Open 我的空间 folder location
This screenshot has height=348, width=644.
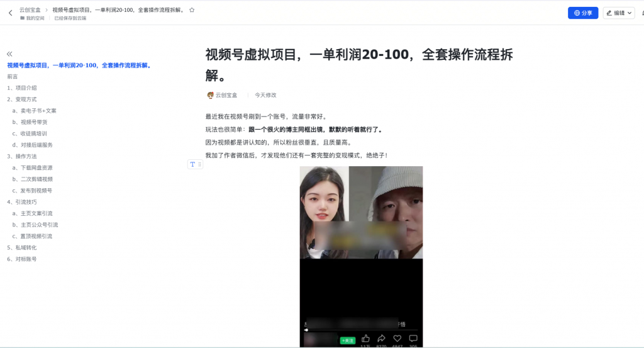click(32, 18)
